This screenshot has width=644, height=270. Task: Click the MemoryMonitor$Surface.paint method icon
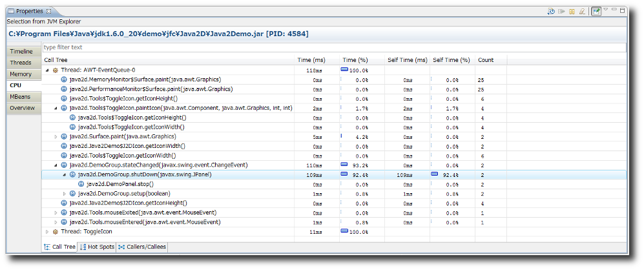tap(64, 79)
